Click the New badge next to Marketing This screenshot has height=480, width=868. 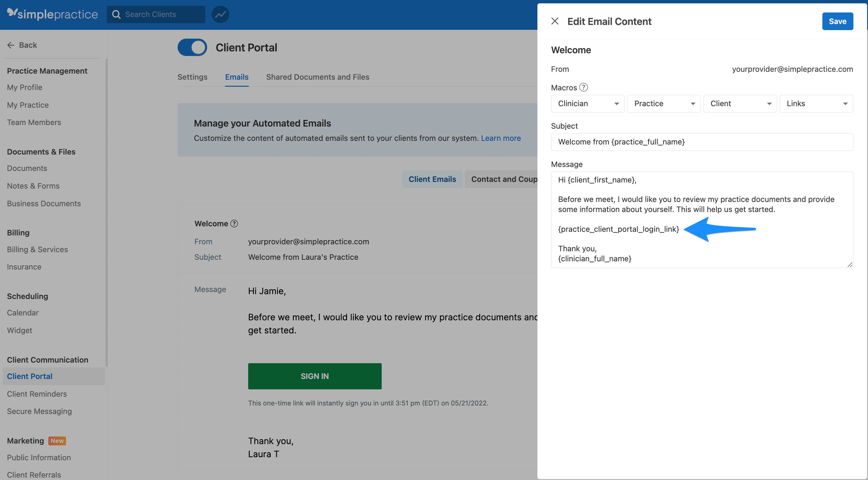[57, 440]
